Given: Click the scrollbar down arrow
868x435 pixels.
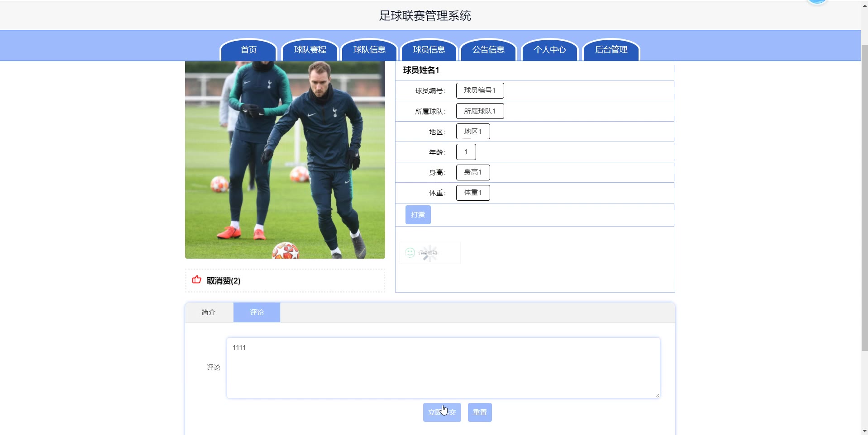Looking at the screenshot, I should click(x=864, y=431).
